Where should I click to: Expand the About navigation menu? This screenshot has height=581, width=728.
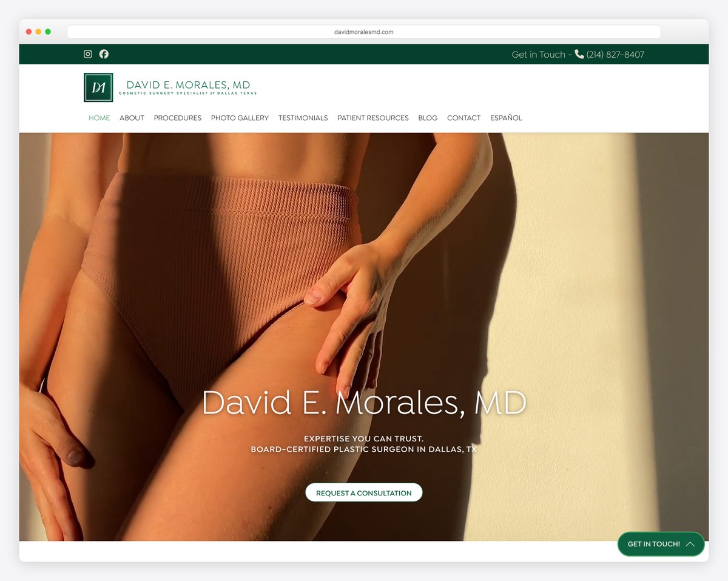132,118
